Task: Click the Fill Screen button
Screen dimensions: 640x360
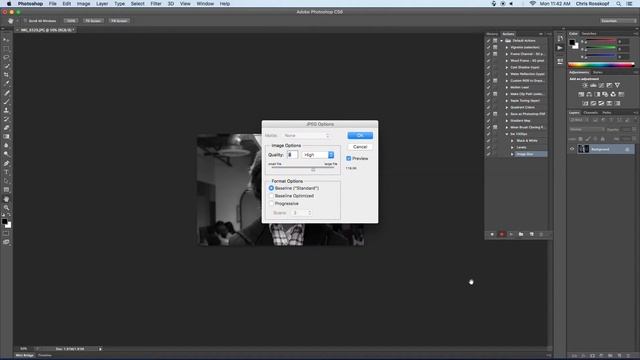Action: (119, 21)
